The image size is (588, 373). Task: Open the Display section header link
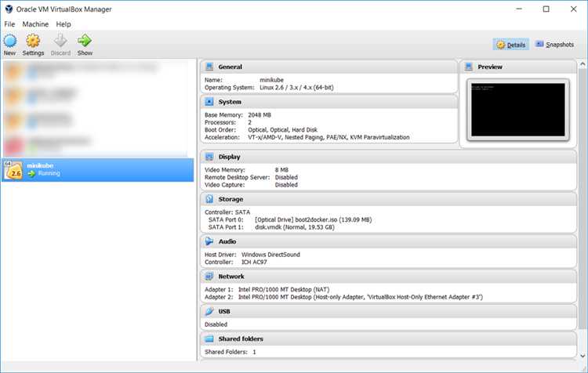(x=229, y=157)
